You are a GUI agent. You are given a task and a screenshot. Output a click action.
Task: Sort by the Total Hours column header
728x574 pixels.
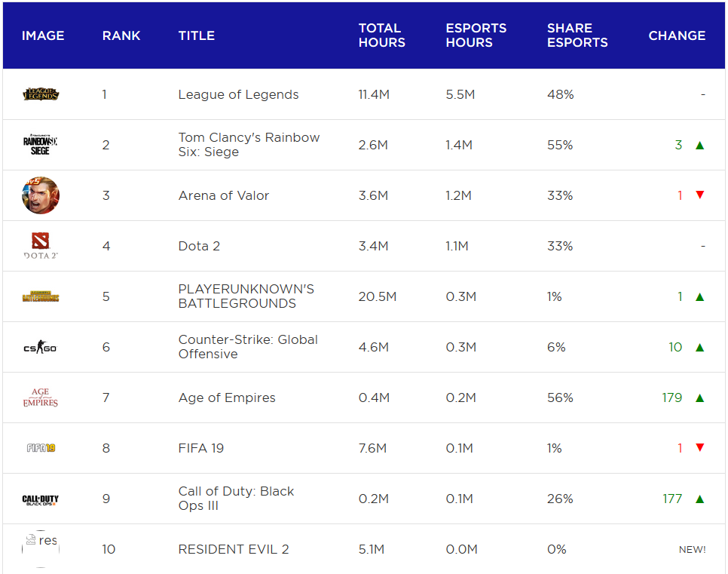click(x=381, y=35)
